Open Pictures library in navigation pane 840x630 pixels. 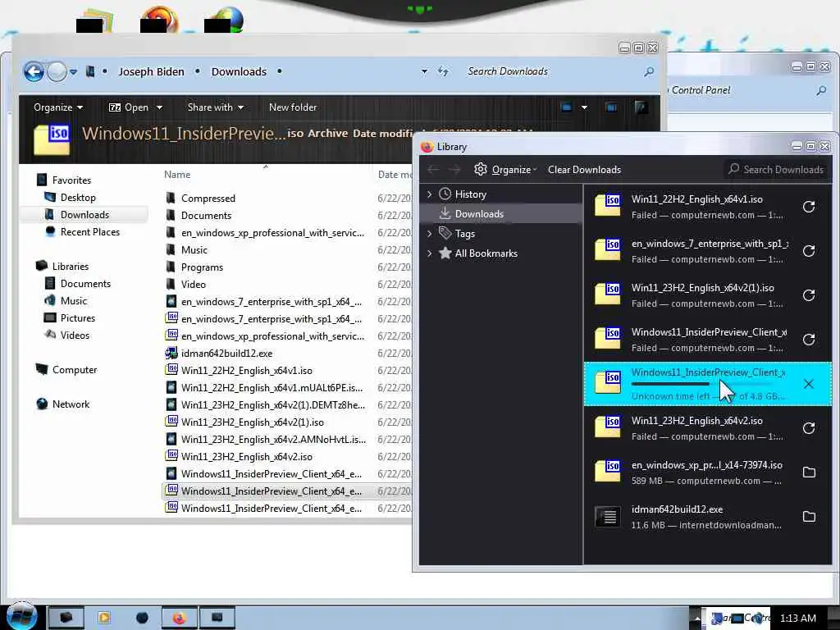click(77, 317)
